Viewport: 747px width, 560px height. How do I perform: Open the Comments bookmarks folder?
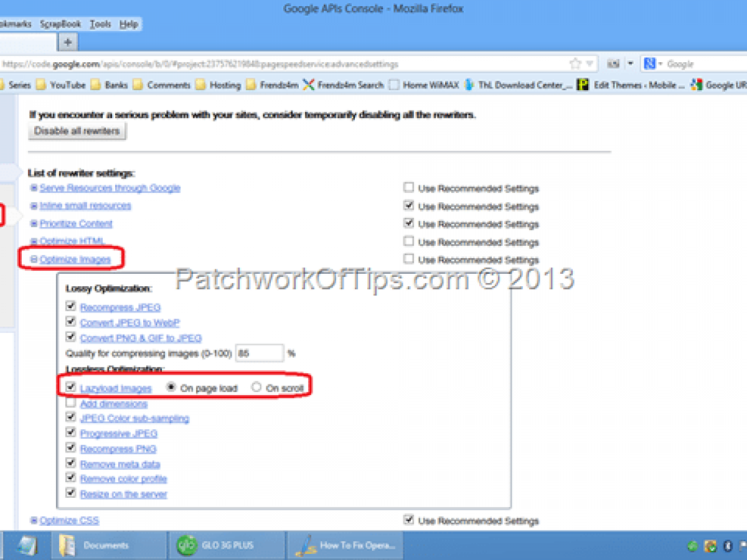point(161,85)
